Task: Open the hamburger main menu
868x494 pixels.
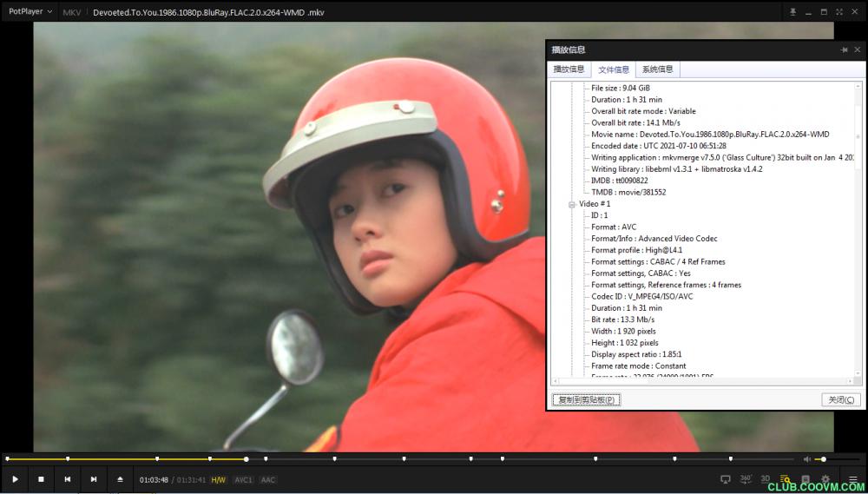Action: (x=853, y=479)
